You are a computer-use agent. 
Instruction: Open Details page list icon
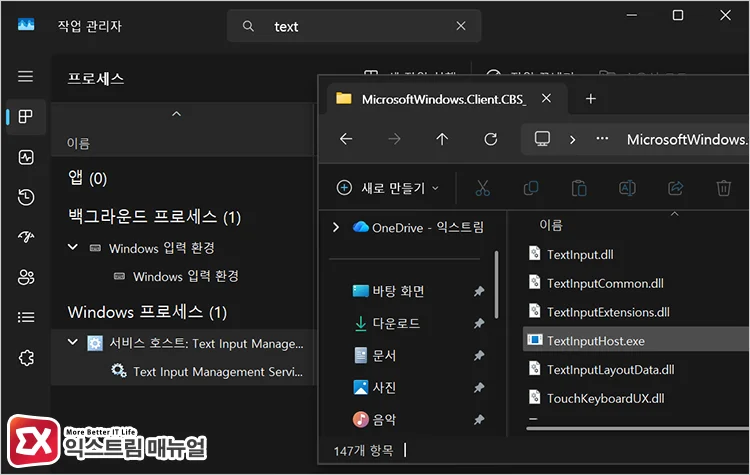(x=25, y=317)
